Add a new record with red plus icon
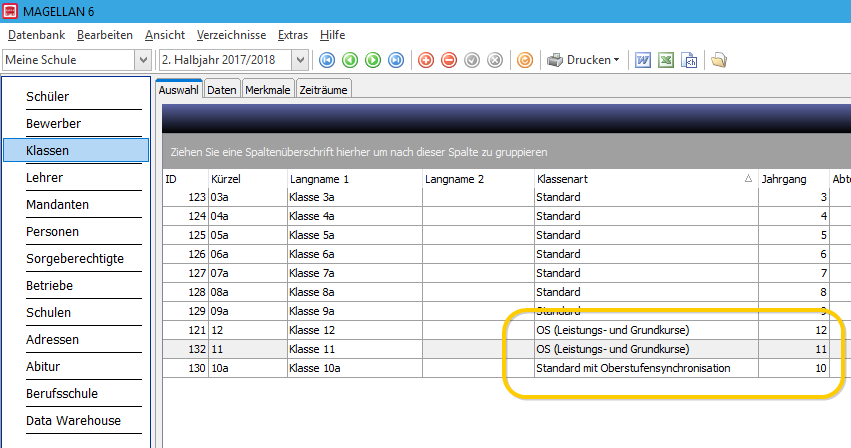This screenshot has width=851, height=448. click(426, 60)
